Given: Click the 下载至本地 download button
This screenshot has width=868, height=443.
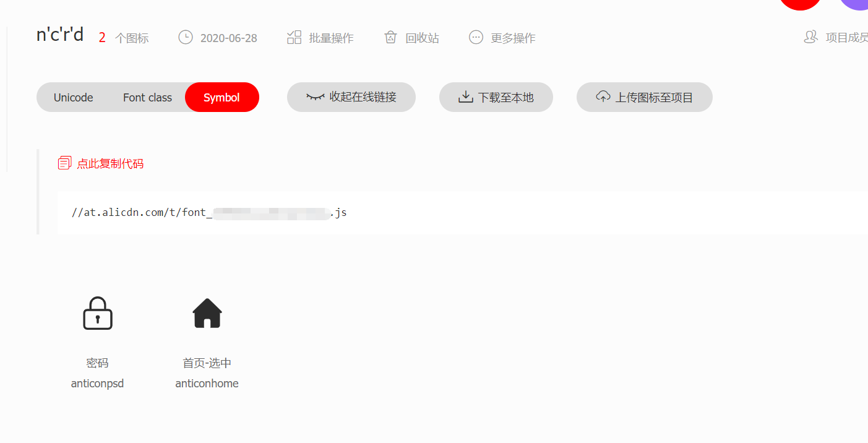Looking at the screenshot, I should [x=496, y=97].
